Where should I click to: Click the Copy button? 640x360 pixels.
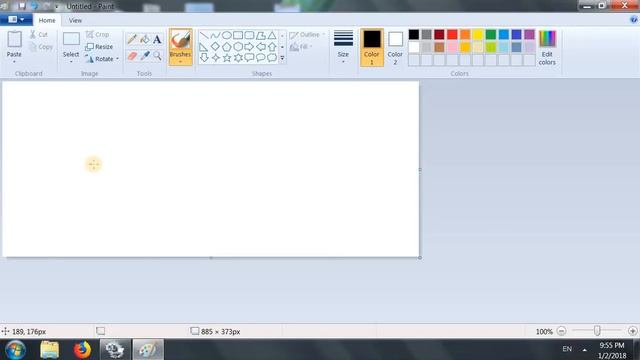click(41, 47)
